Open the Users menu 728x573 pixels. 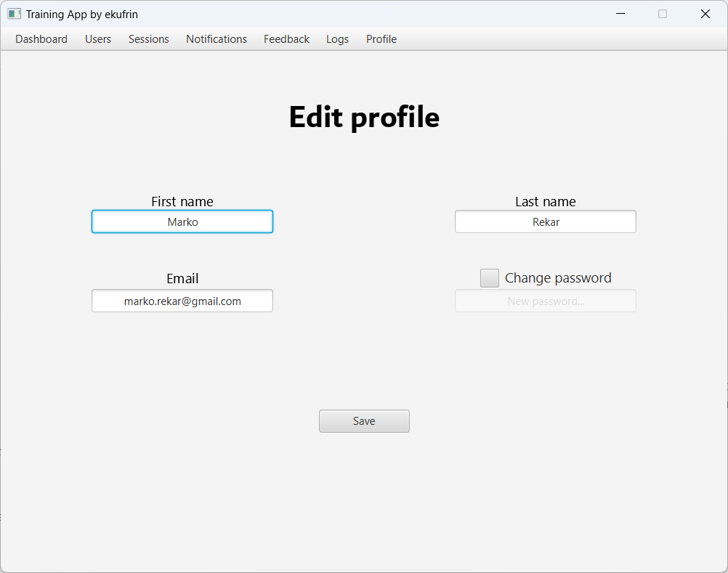(98, 39)
